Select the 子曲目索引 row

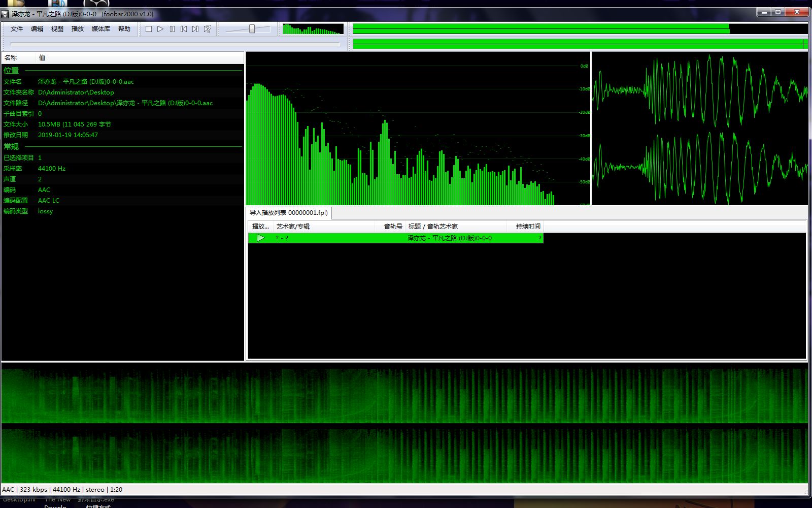[123, 113]
